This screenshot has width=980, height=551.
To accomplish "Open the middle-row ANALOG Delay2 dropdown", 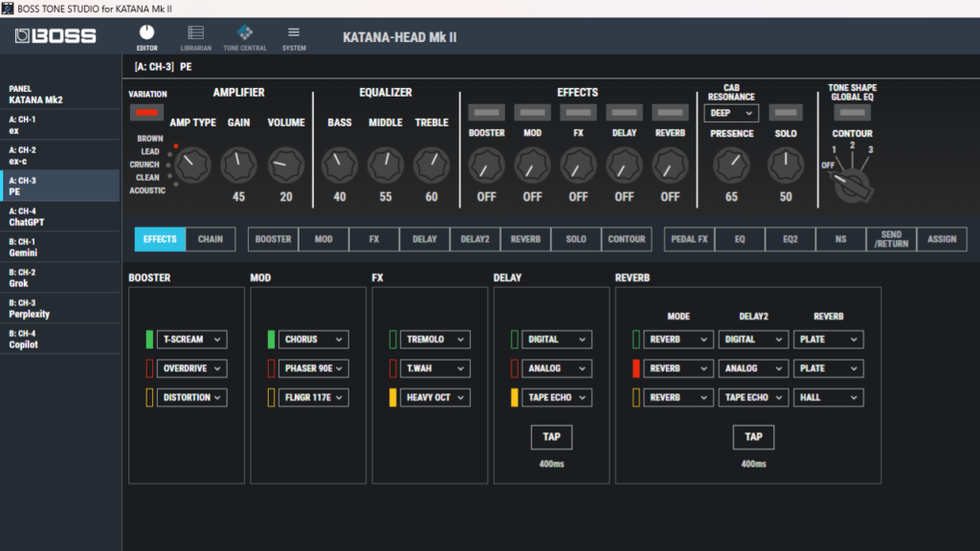I will 753,368.
